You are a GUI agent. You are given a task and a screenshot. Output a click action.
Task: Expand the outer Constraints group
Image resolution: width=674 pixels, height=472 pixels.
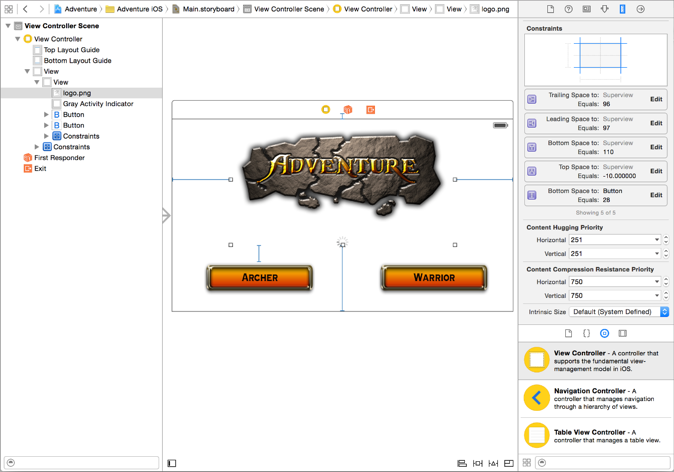[37, 147]
